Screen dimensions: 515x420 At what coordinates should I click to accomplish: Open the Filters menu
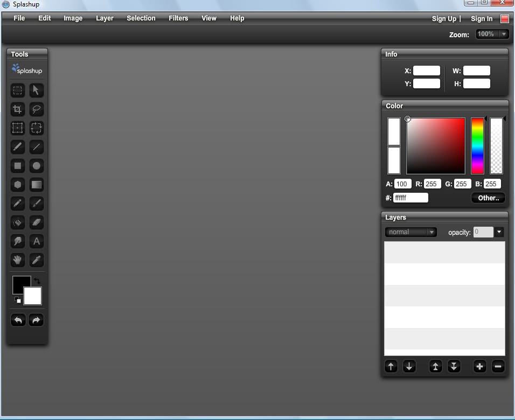[x=178, y=18]
